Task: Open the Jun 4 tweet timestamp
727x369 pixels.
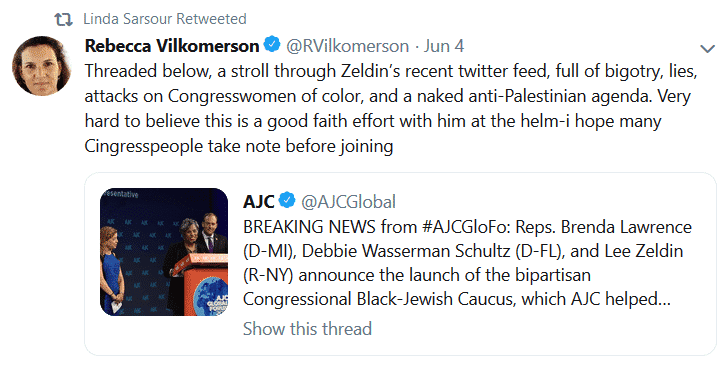Action: click(x=444, y=46)
